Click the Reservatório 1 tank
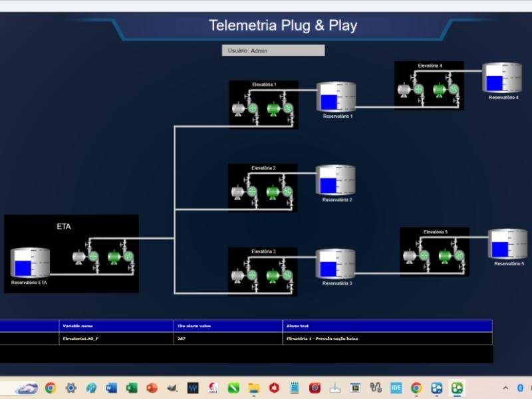Image resolution: width=532 pixels, height=399 pixels. (336, 97)
